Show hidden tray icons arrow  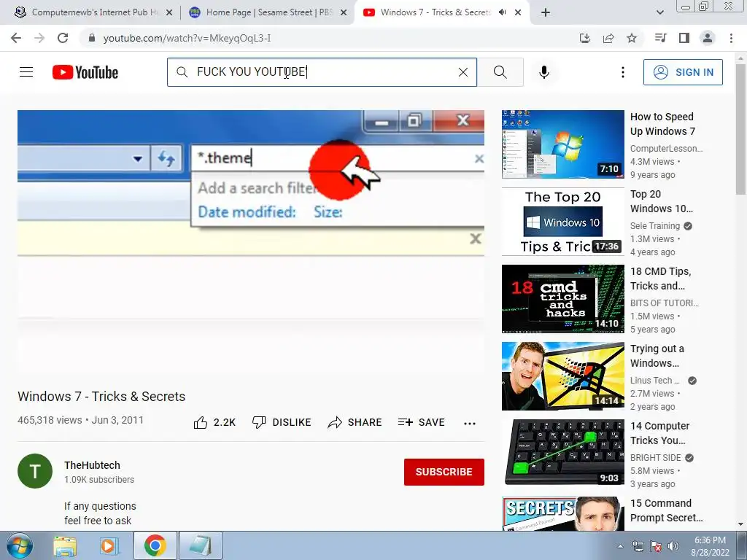[620, 546]
